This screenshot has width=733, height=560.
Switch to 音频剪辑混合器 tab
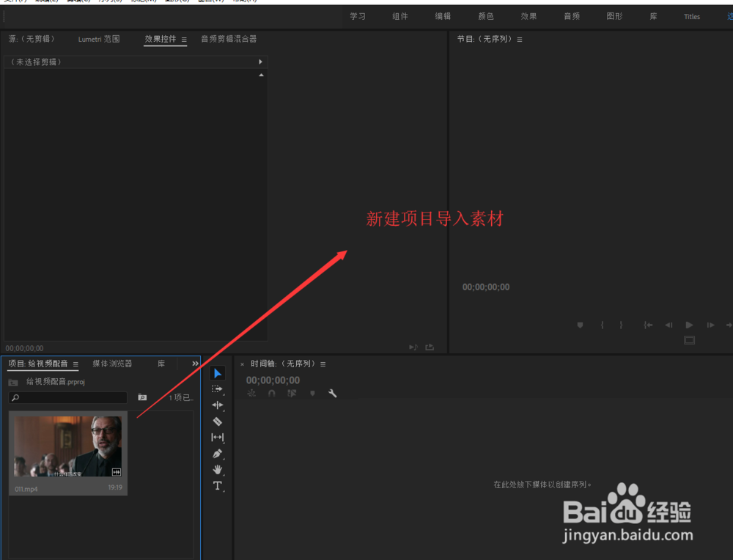tap(229, 40)
